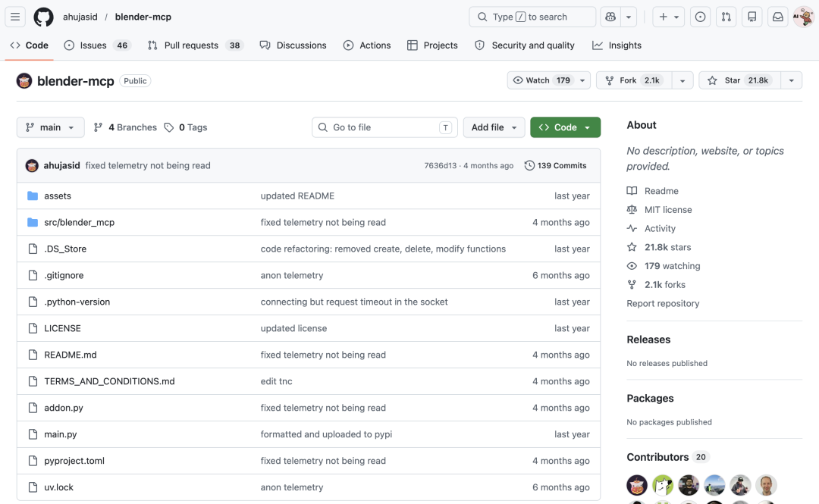Expand the Fork options dropdown arrow

pyautogui.click(x=682, y=80)
